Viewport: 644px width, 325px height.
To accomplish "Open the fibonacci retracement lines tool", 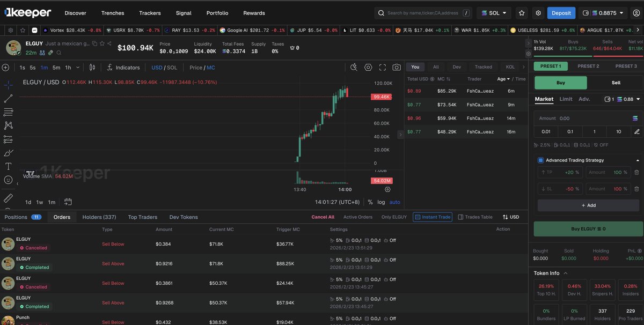I will [x=8, y=112].
